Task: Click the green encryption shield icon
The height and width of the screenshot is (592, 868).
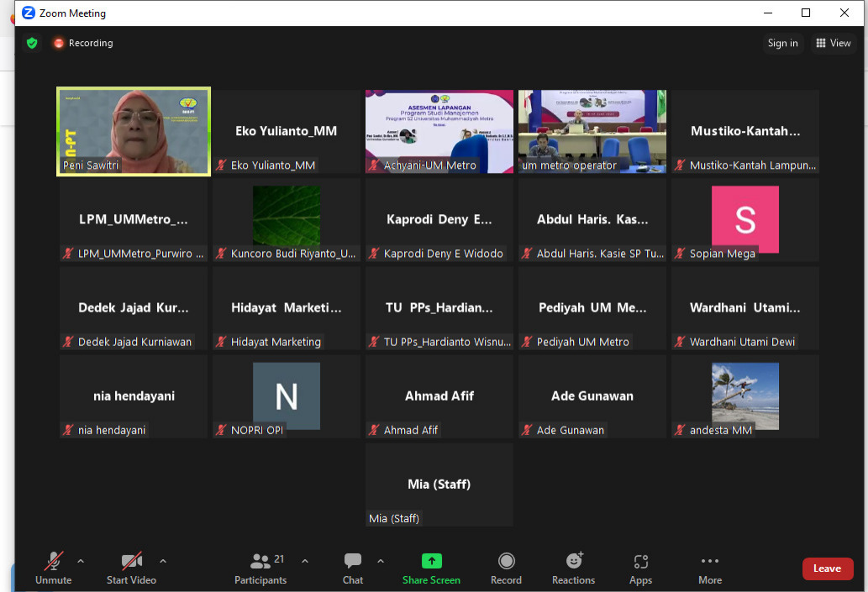Action: [x=32, y=43]
